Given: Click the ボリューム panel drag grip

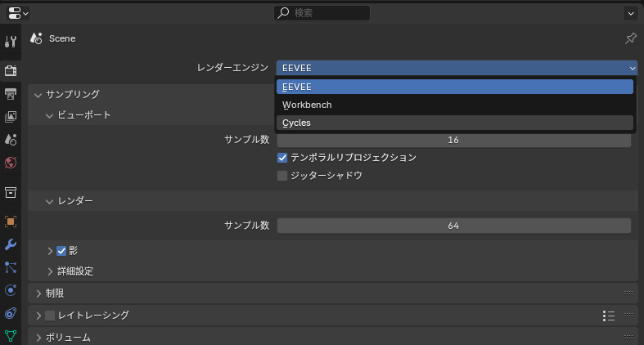Looking at the screenshot, I should point(628,337).
